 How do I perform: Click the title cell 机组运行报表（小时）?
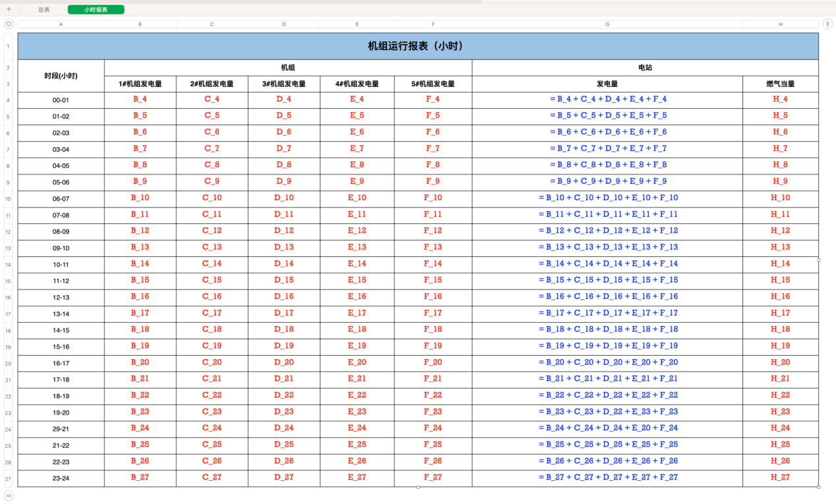coord(418,46)
